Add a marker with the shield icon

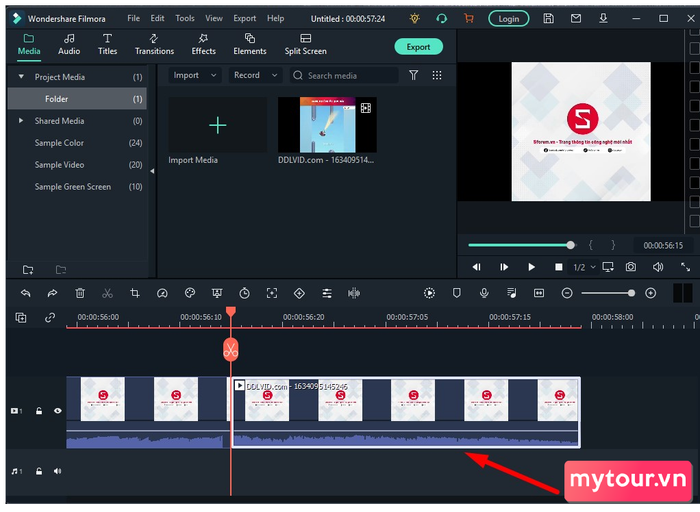[x=457, y=293]
